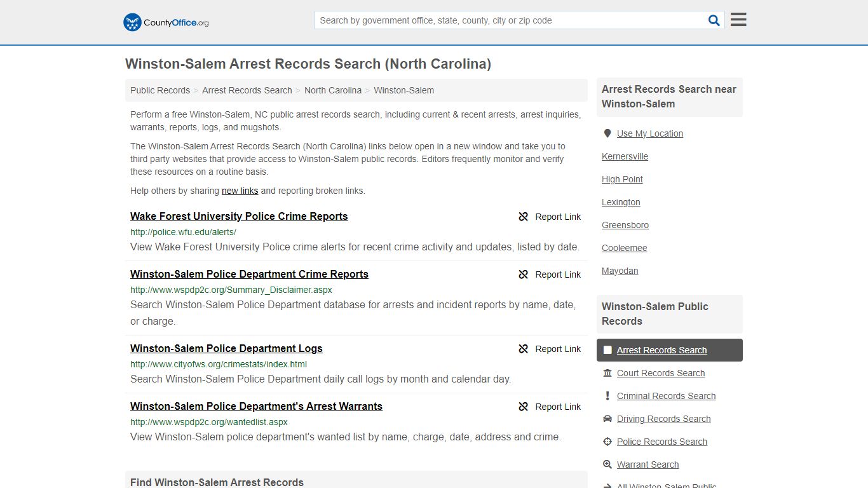Go to North Carolina breadcrumb

pos(333,90)
